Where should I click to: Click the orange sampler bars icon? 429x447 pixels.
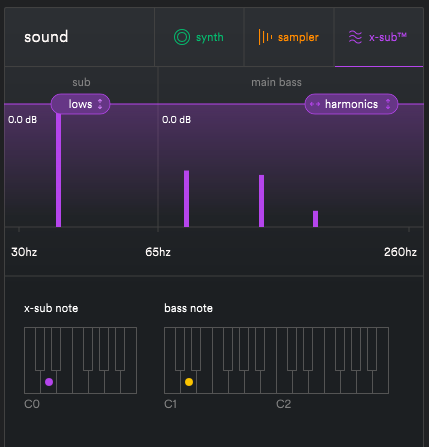pos(265,37)
